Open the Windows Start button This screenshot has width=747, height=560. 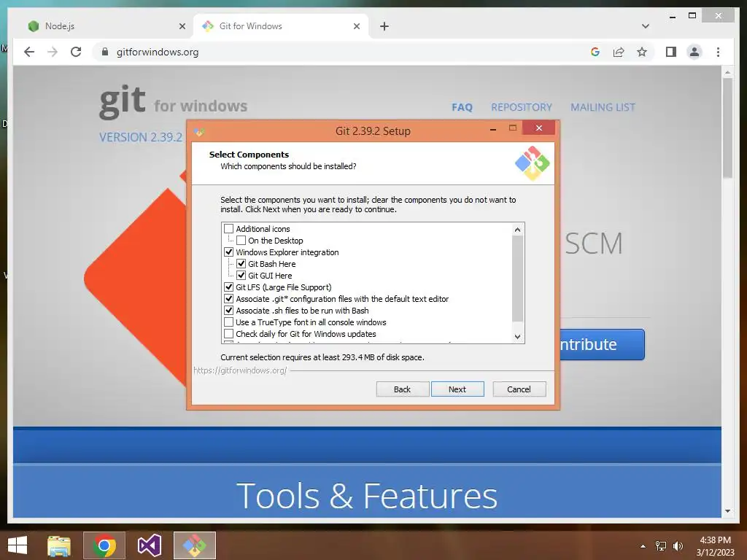click(18, 545)
